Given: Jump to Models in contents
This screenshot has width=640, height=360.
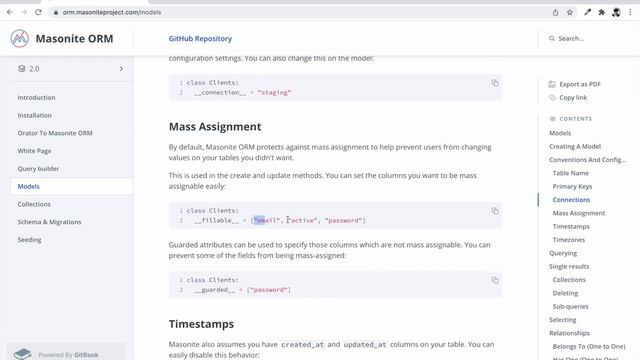Looking at the screenshot, I should pyautogui.click(x=560, y=133).
